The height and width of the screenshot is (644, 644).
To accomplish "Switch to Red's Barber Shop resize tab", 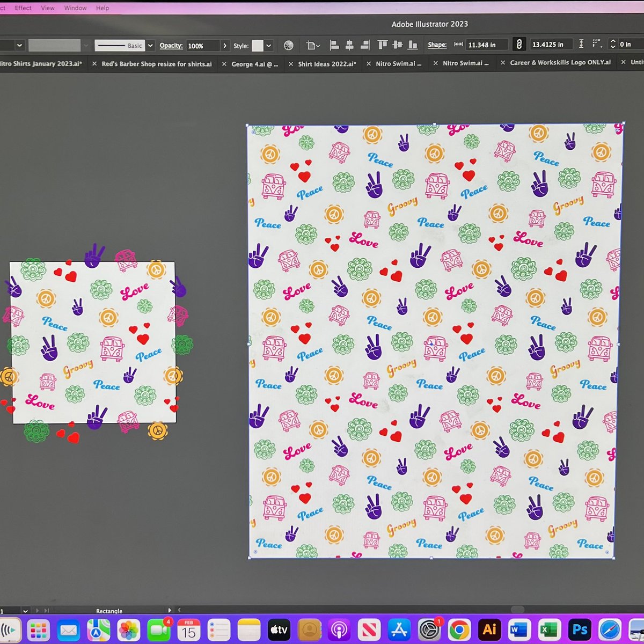I will [157, 63].
